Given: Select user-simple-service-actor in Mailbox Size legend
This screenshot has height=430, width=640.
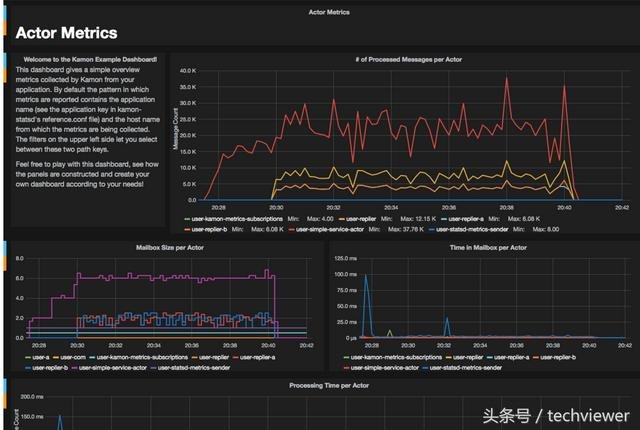Looking at the screenshot, I should tap(112, 367).
